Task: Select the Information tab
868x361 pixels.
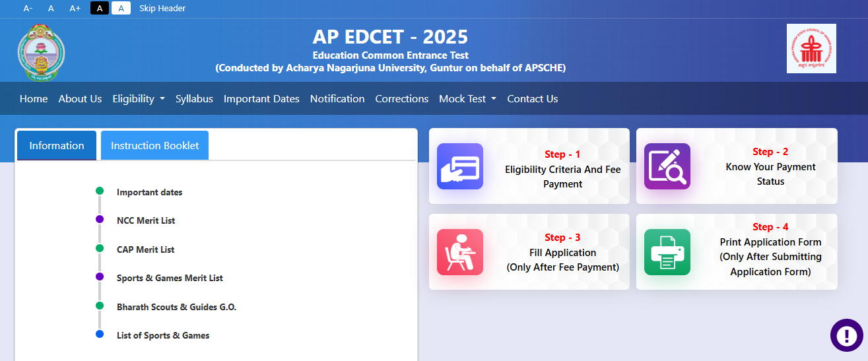Action: click(x=57, y=145)
